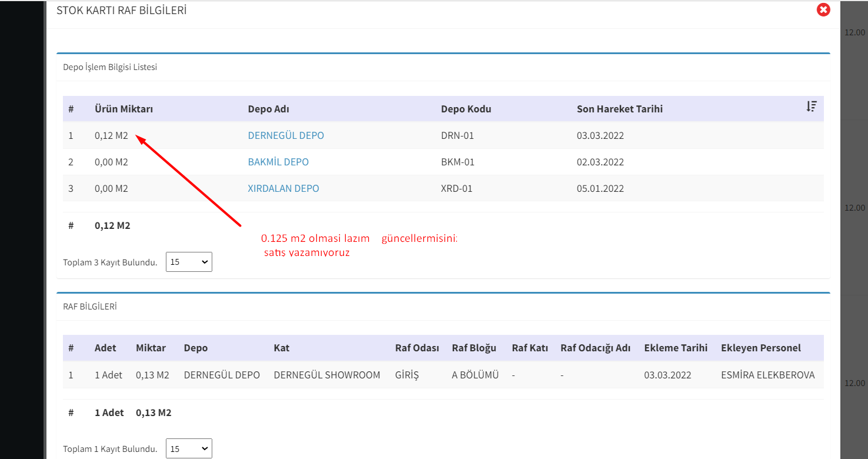Click the Son Hareket Tarihi column header
This screenshot has width=868, height=459.
click(620, 109)
